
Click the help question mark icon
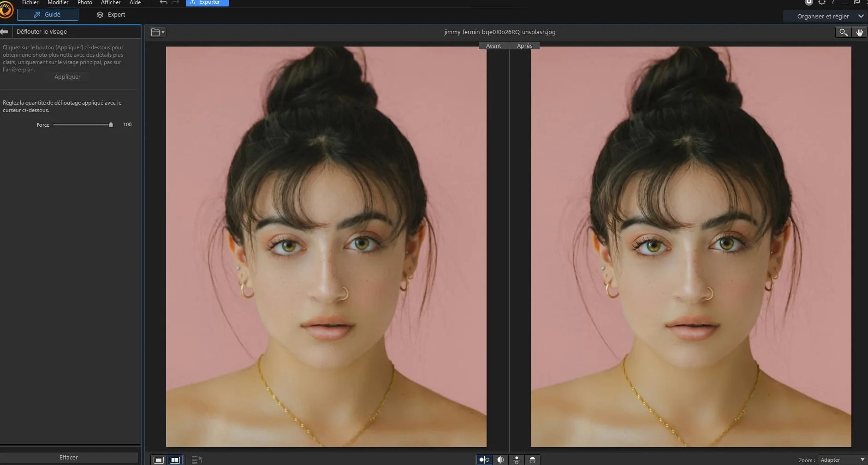[833, 3]
